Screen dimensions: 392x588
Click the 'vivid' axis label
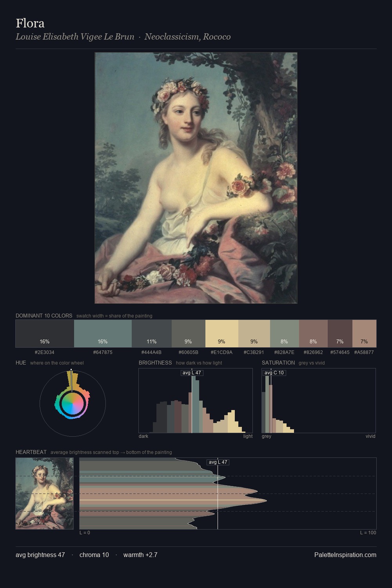370,436
